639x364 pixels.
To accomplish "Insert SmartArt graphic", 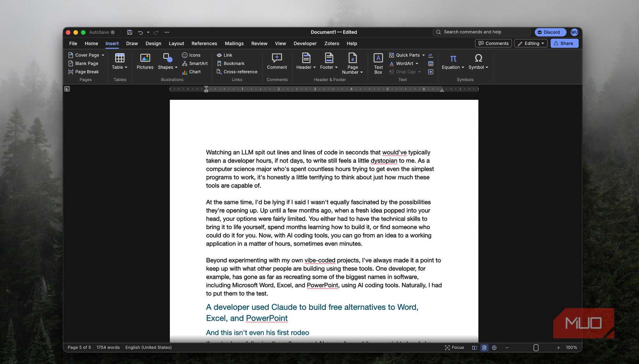I will tap(195, 64).
